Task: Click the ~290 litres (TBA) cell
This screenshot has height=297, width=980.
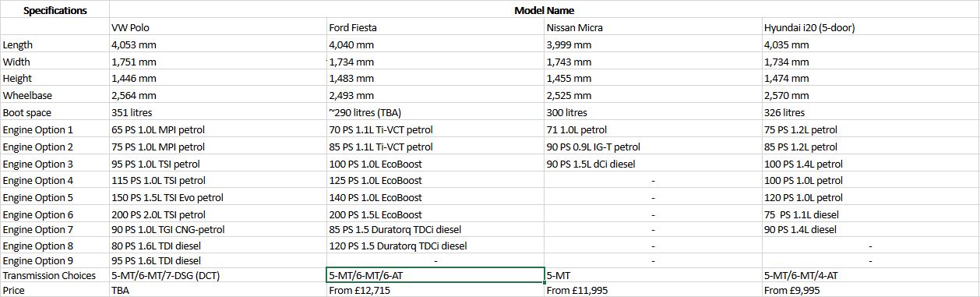Action: click(x=435, y=112)
